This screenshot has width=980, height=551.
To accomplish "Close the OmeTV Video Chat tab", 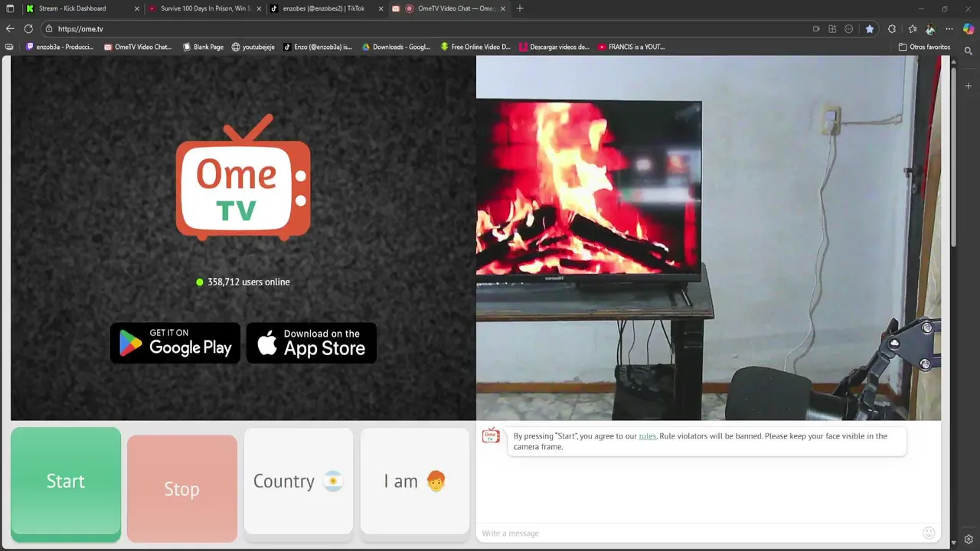I will (503, 8).
